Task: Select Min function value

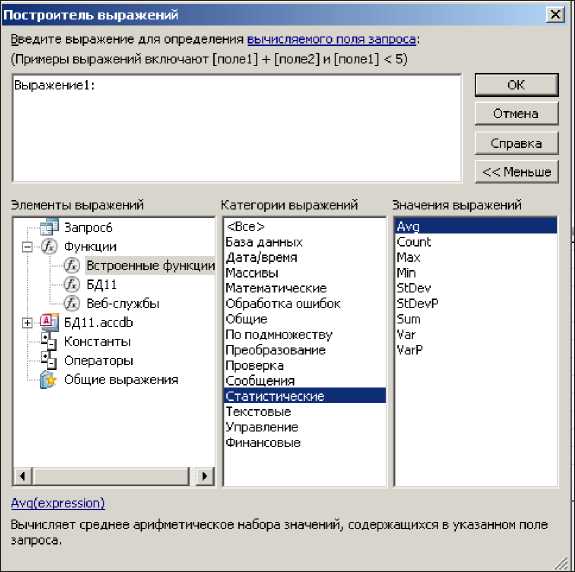Action: pyautogui.click(x=476, y=272)
